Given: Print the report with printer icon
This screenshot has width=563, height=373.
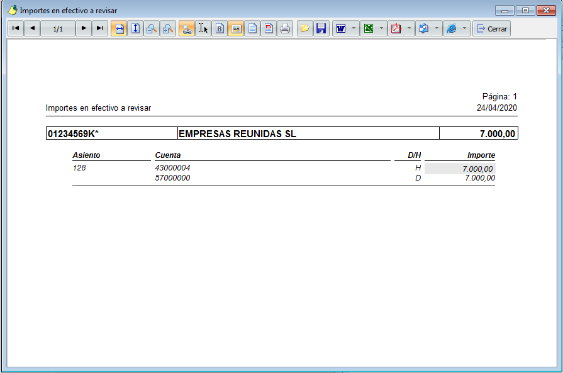Looking at the screenshot, I should pos(285,28).
